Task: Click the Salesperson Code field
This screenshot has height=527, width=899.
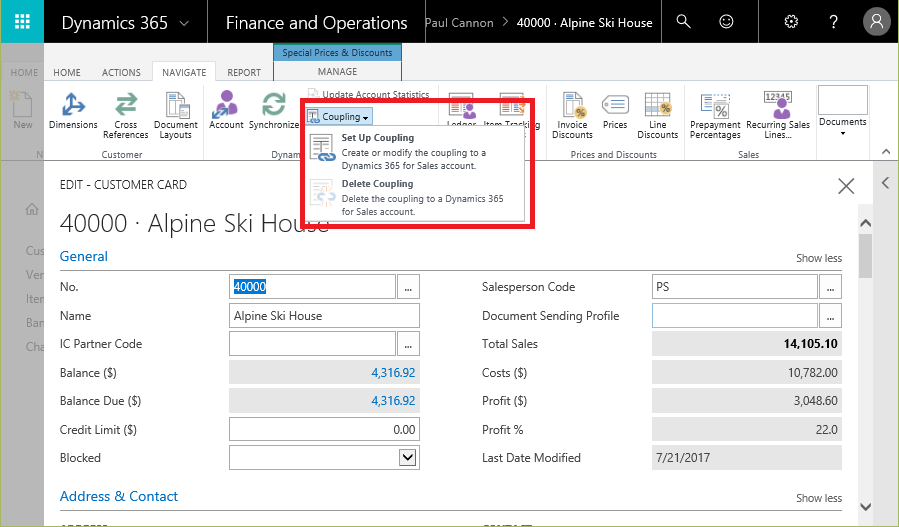Action: click(x=734, y=287)
